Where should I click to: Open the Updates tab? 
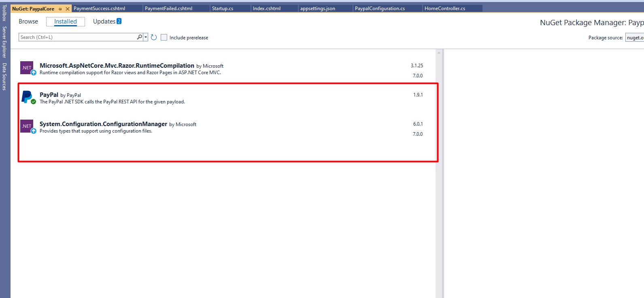tap(104, 21)
